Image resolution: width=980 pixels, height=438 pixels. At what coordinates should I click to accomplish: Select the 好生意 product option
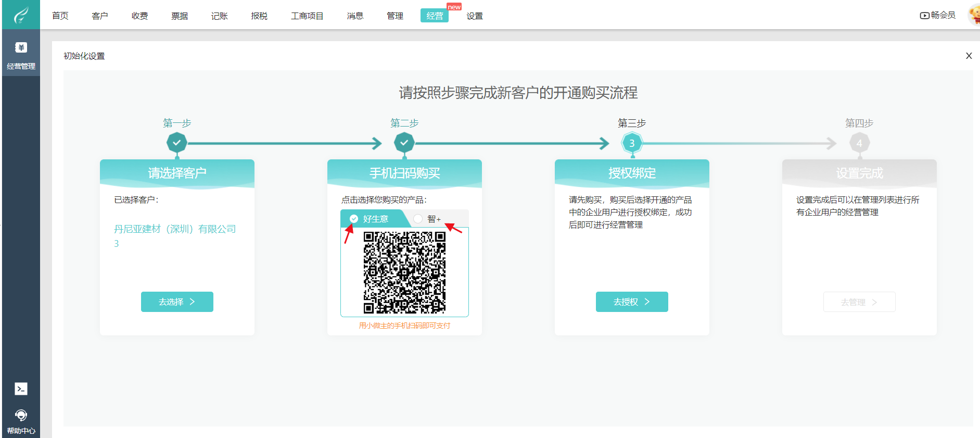pos(370,219)
